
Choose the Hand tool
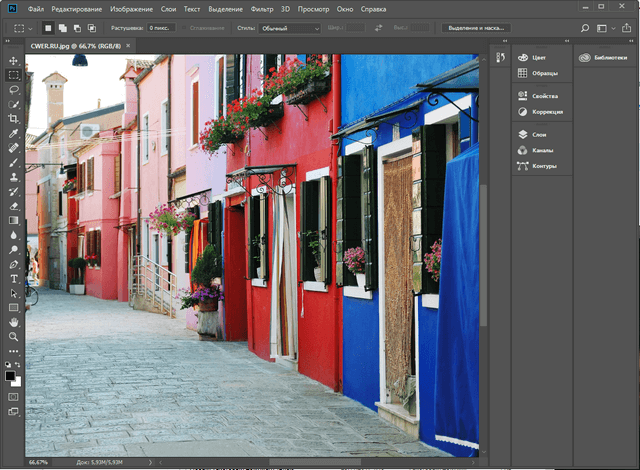14,323
